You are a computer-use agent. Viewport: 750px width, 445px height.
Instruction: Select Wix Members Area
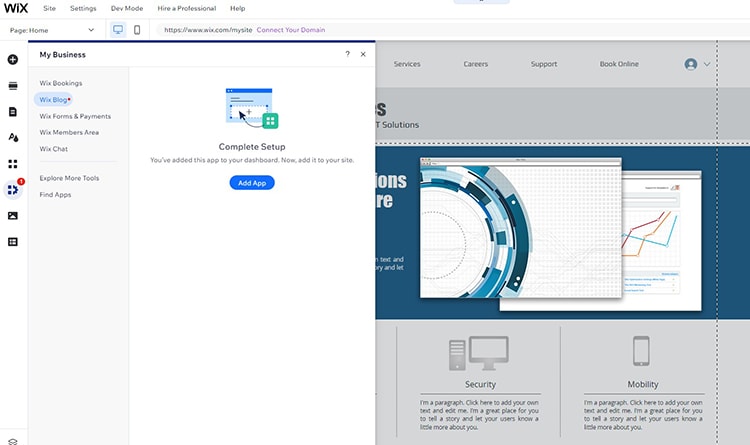tap(69, 133)
